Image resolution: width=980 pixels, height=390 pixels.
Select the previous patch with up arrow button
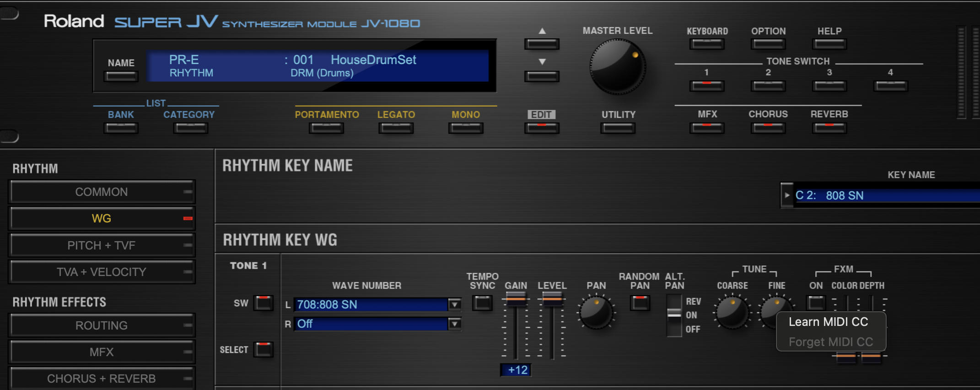pyautogui.click(x=542, y=44)
